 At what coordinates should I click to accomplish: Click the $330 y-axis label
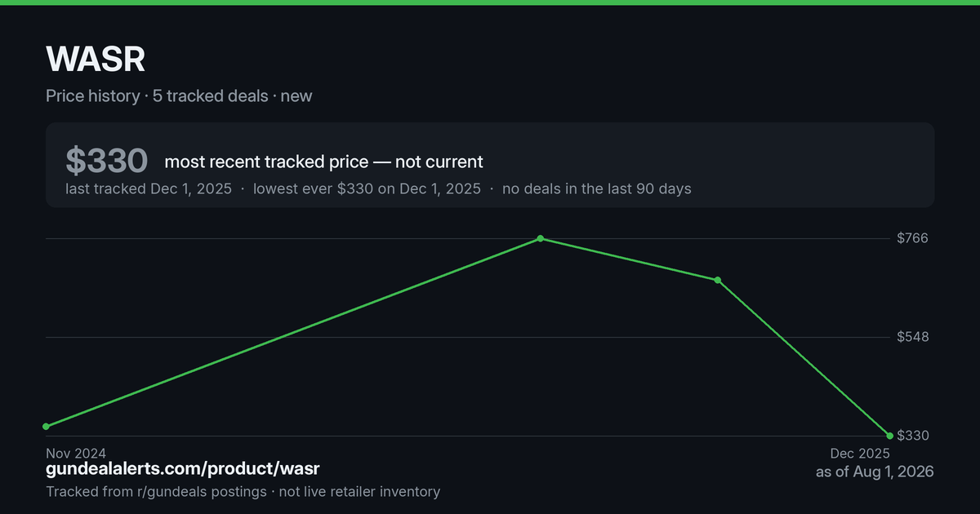coord(913,436)
